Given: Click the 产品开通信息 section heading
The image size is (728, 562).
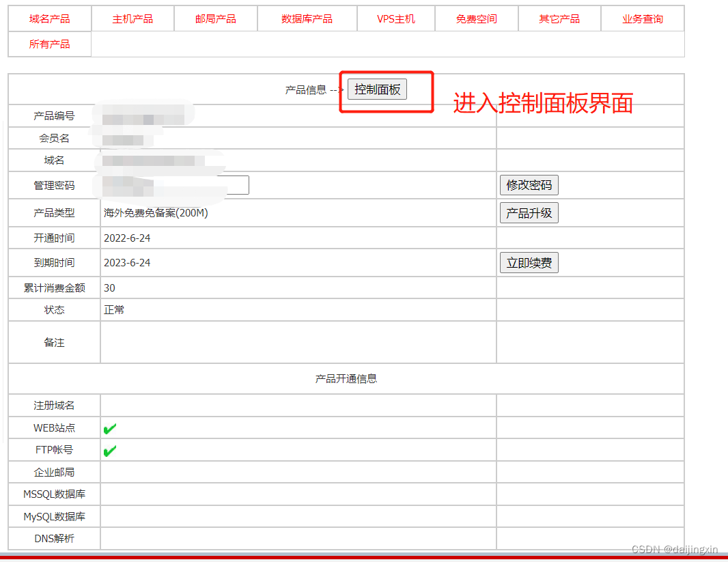Looking at the screenshot, I should click(346, 379).
